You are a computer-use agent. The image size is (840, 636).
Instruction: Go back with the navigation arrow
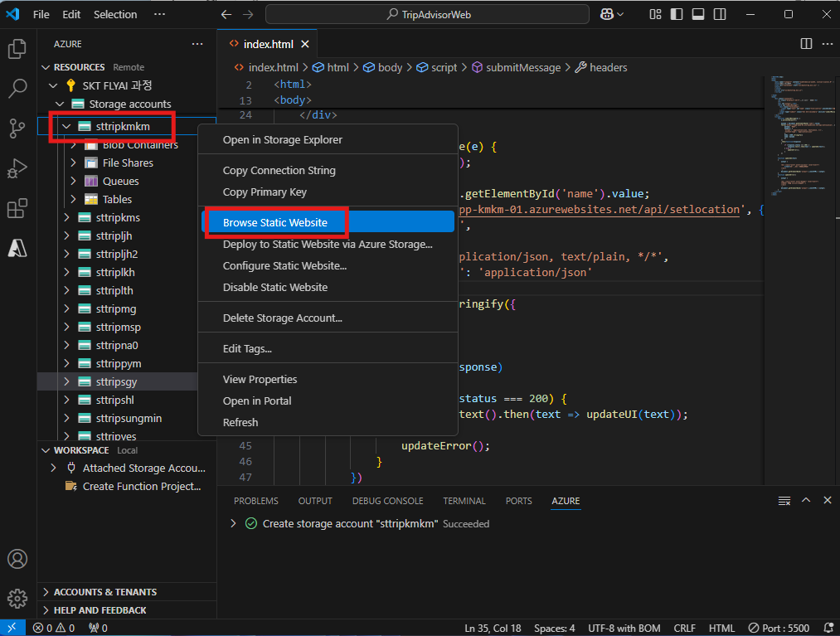[226, 14]
